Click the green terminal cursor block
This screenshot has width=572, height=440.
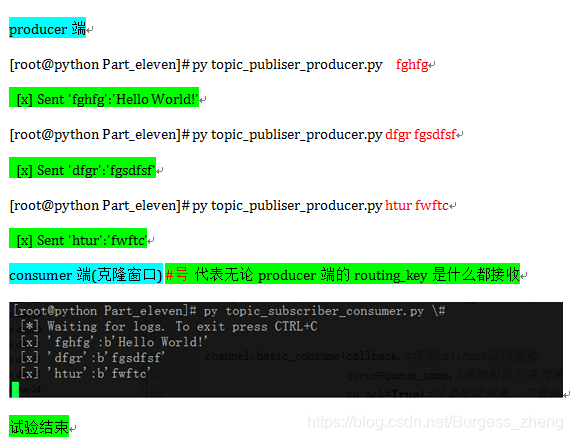[15, 389]
